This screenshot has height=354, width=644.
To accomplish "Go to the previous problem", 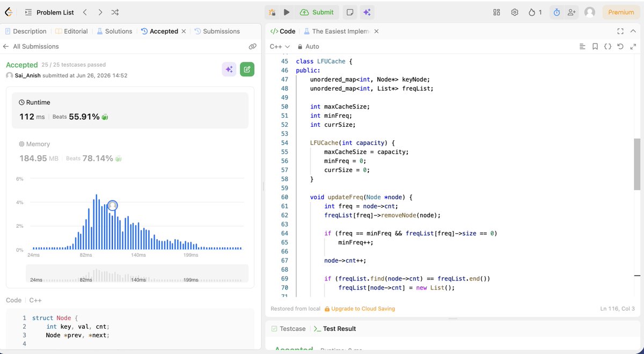I will [x=85, y=12].
